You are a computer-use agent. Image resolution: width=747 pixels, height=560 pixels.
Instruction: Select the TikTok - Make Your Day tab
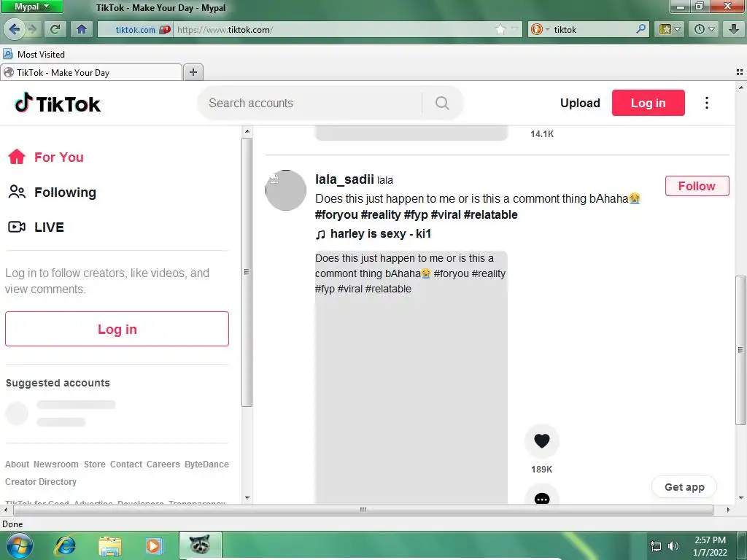[x=91, y=72]
